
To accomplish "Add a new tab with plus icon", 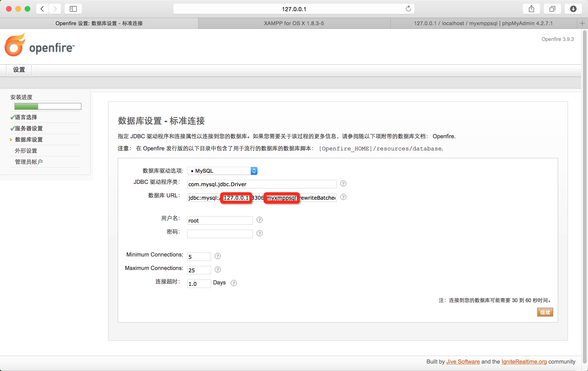I will [x=582, y=23].
